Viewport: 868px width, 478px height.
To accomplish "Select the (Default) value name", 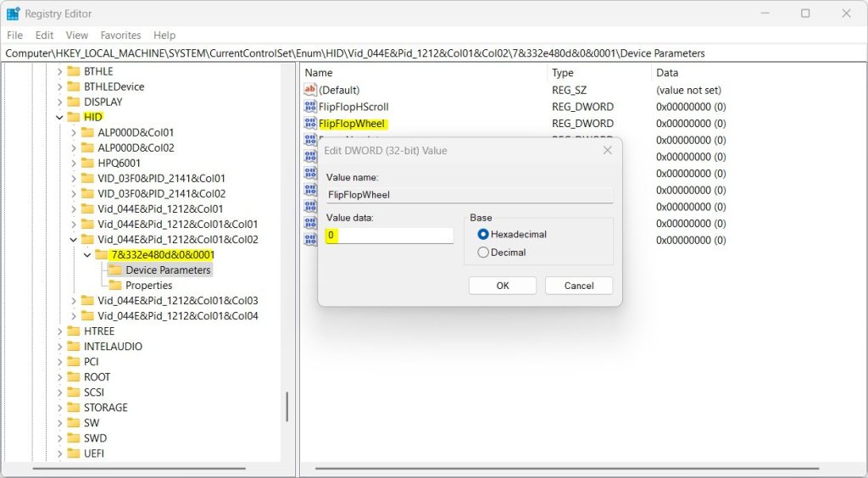I will click(x=339, y=90).
